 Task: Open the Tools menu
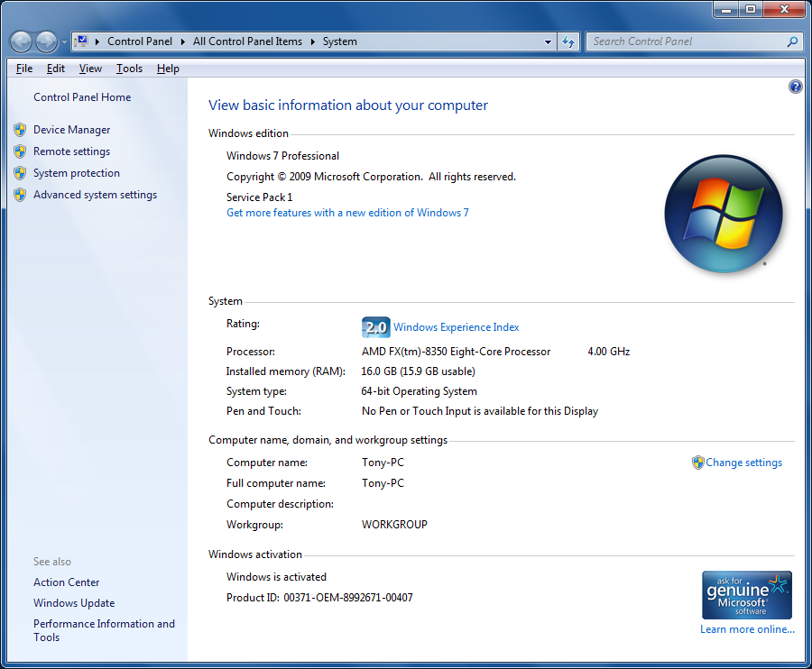coord(129,69)
